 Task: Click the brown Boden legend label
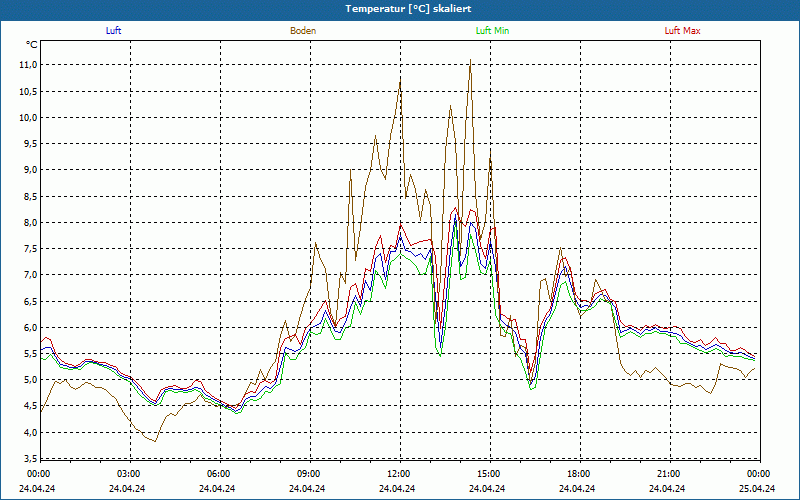coord(303,31)
